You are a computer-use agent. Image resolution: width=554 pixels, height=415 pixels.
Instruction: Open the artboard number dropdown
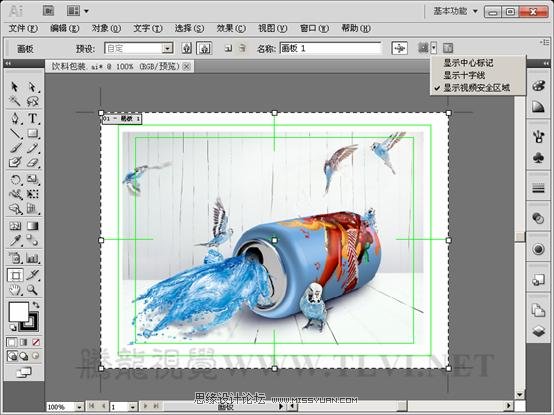click(132, 407)
